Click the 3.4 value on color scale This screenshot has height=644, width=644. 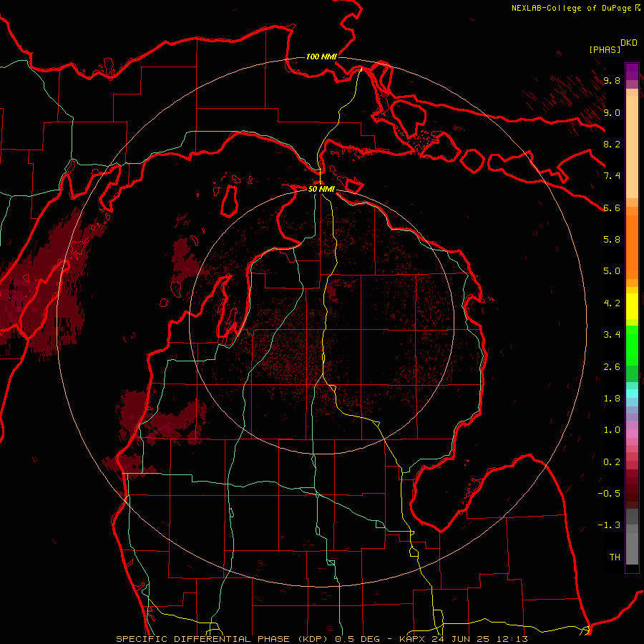612,335
